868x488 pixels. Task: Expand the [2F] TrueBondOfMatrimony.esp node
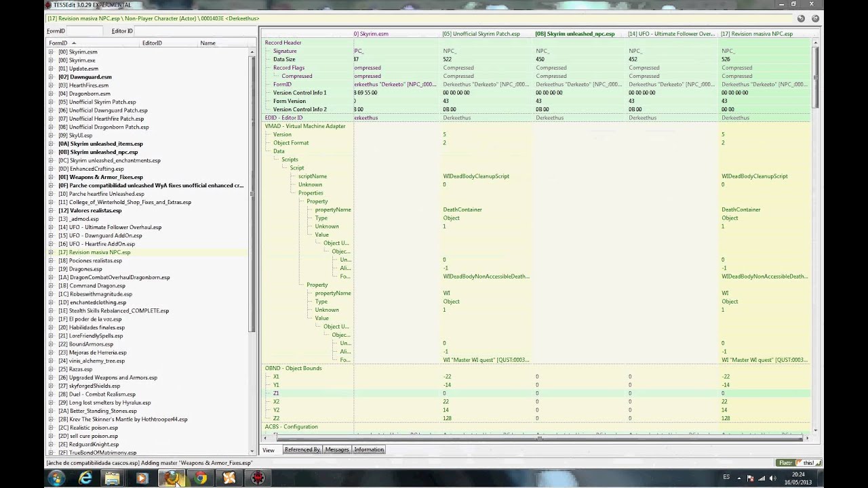pos(51,452)
